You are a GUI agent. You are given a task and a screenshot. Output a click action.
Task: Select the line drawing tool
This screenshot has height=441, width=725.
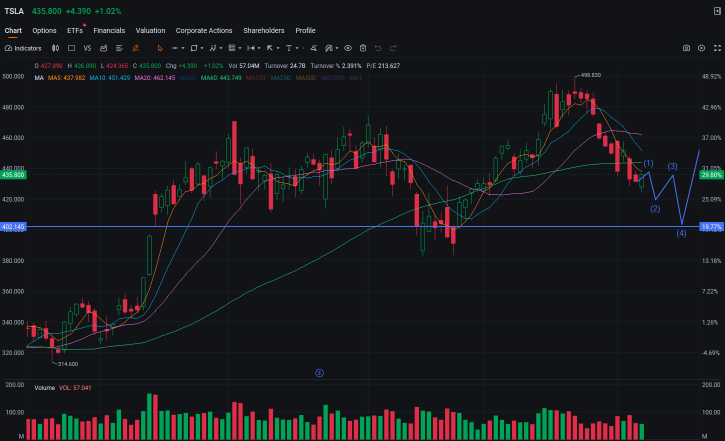coord(175,48)
